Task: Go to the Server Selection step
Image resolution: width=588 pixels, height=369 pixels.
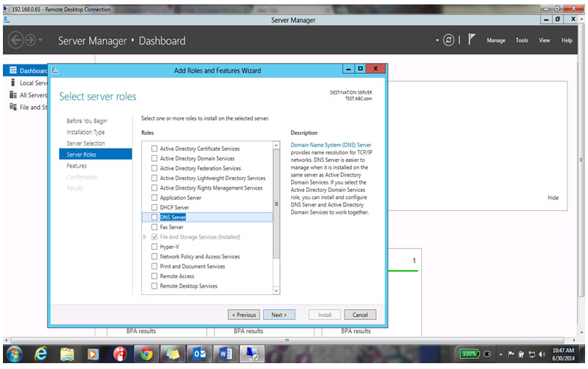Action: click(x=86, y=143)
